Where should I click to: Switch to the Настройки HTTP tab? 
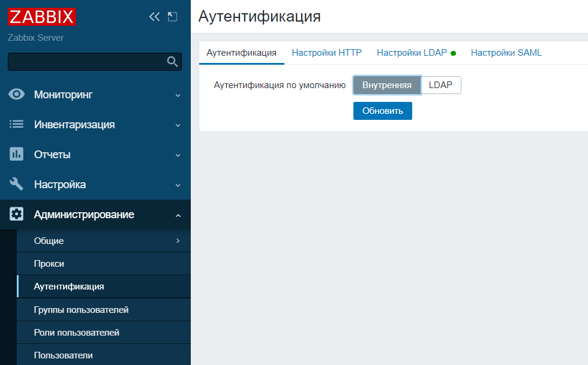coord(326,53)
